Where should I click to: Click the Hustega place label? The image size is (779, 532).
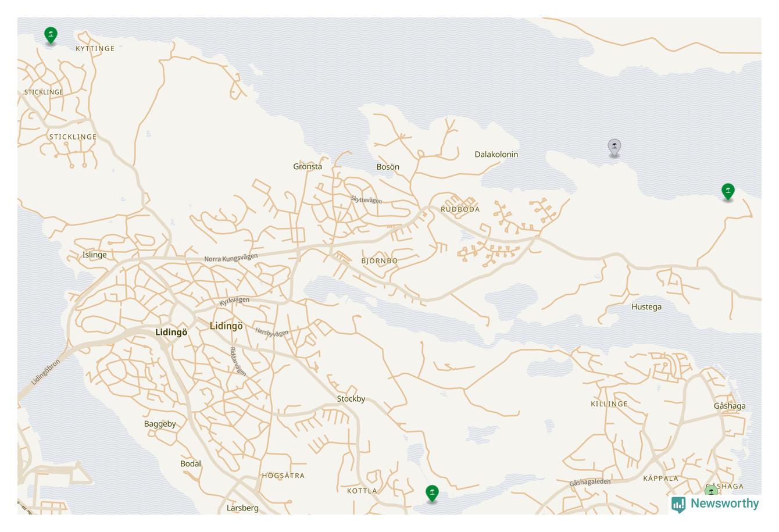pyautogui.click(x=646, y=307)
